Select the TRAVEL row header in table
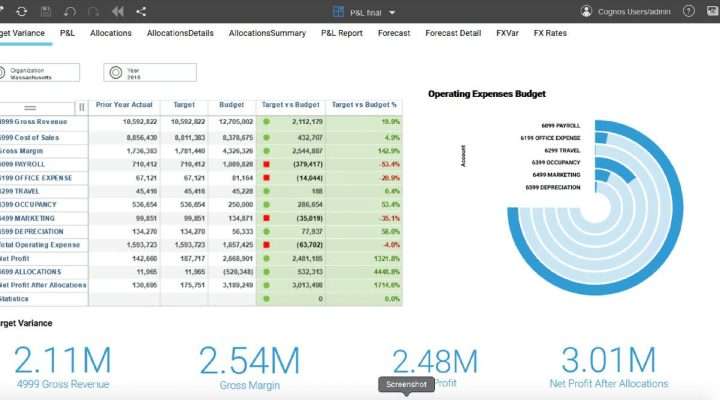Viewport: 720px width, 400px height. 44,192
